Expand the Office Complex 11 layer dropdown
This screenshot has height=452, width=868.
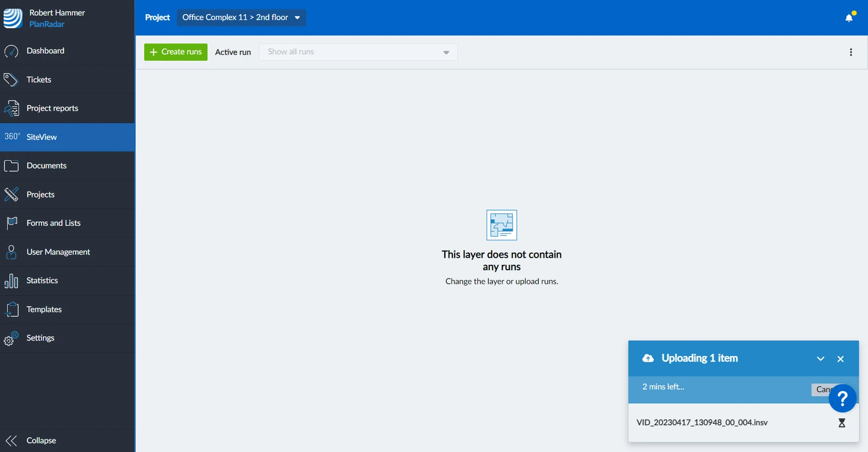(x=241, y=17)
